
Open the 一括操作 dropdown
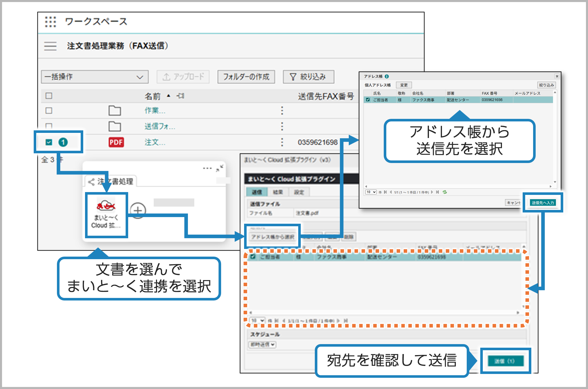click(94, 77)
